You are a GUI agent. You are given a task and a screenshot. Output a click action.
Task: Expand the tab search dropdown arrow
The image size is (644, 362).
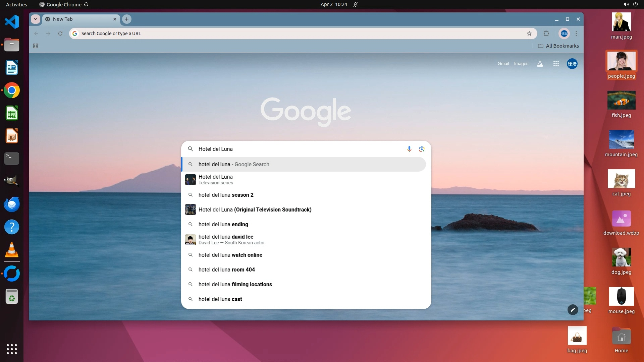[36, 19]
